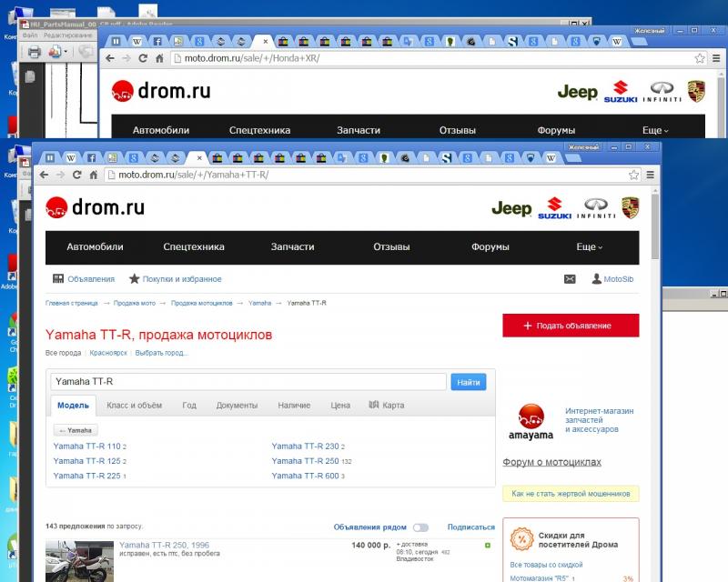
Task: Open the Класс и объём filter tab
Action: 134,406
